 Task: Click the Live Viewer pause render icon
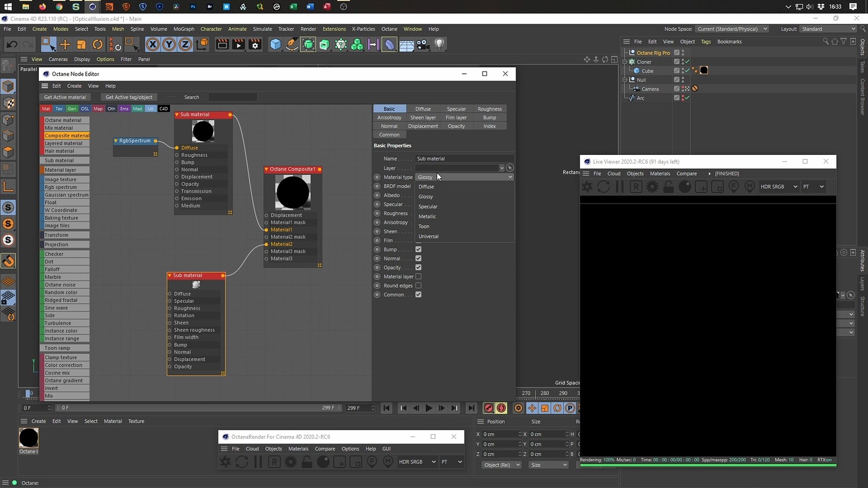tap(620, 187)
